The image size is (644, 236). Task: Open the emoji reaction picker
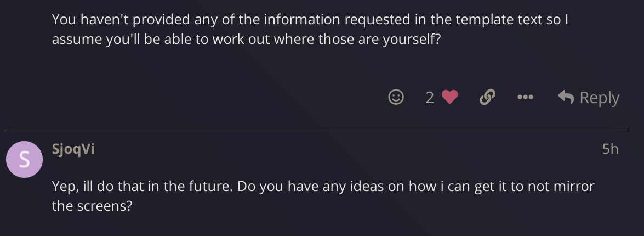pos(396,97)
